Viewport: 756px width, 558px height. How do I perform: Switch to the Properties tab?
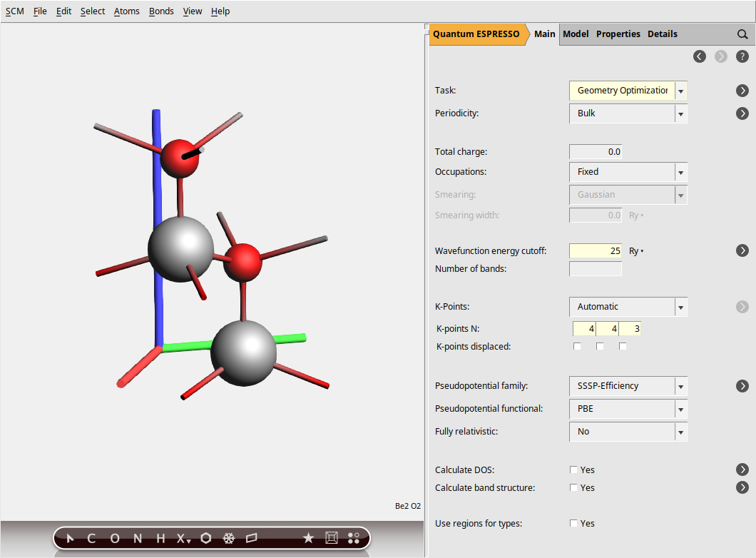[x=618, y=34]
